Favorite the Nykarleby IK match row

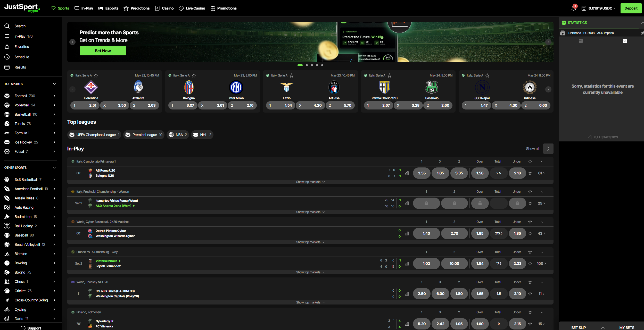point(530,324)
